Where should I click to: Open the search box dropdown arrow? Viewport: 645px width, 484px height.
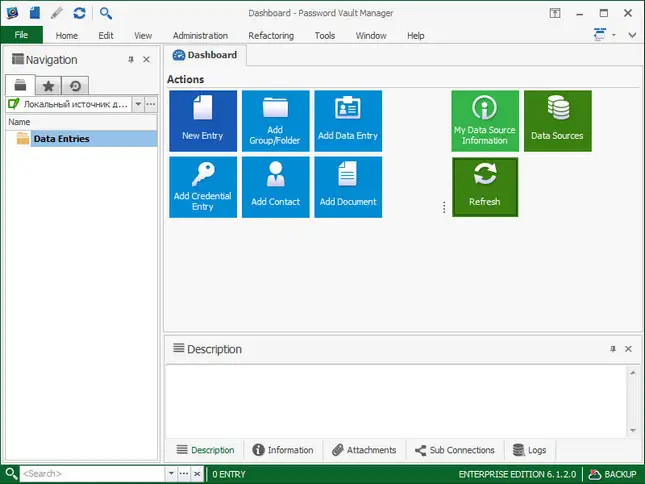[171, 474]
